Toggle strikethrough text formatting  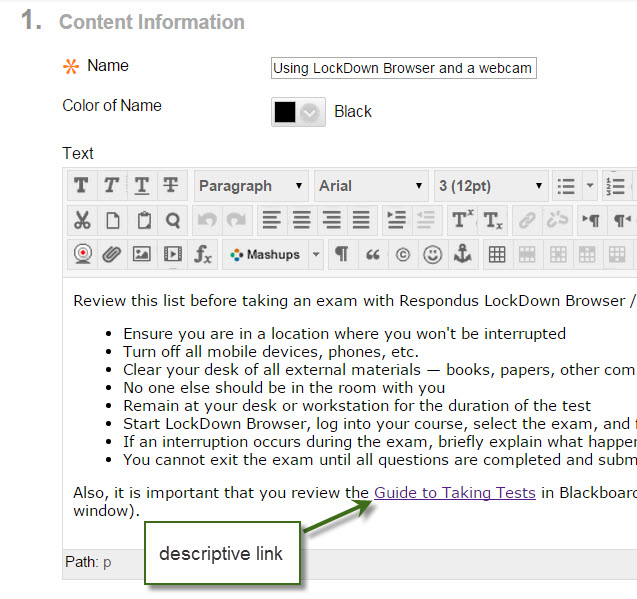click(171, 186)
